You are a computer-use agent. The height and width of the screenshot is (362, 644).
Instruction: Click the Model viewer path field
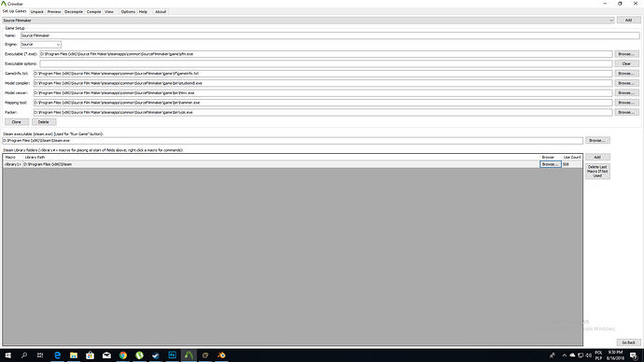point(323,92)
